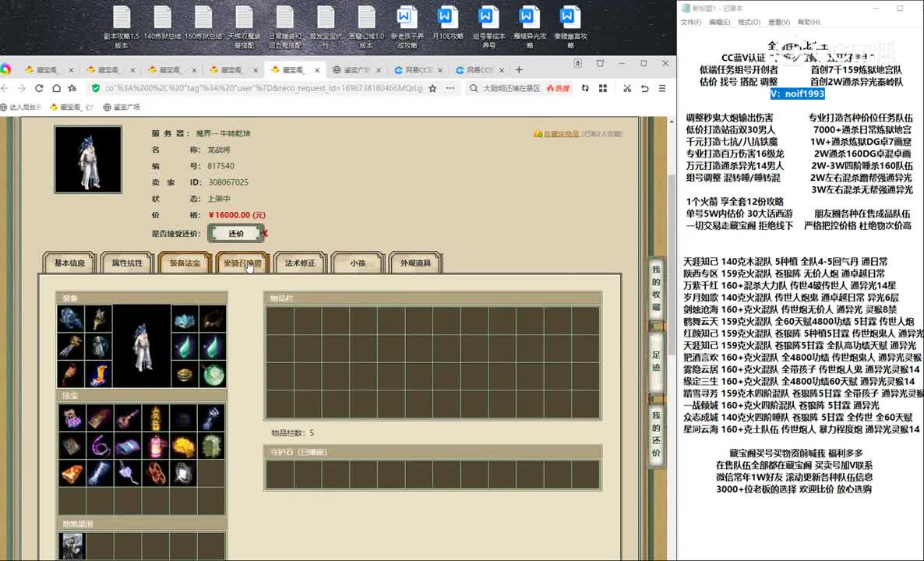Open Notepad 查看(V) menu
This screenshot has width=924, height=561.
779,22
